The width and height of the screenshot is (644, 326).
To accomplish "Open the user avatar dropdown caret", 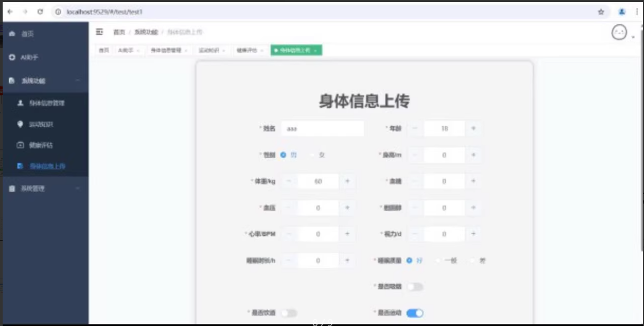I will [633, 37].
